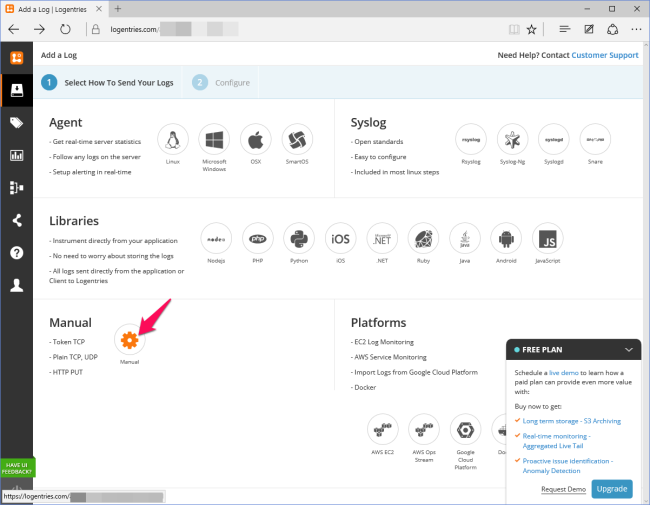Open the browser More actions menu
This screenshot has height=505, width=650.
click(636, 29)
